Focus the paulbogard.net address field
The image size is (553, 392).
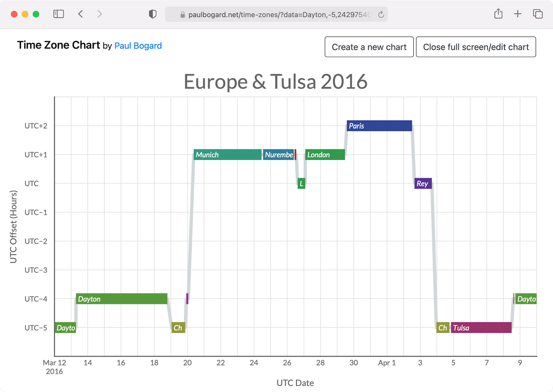276,15
